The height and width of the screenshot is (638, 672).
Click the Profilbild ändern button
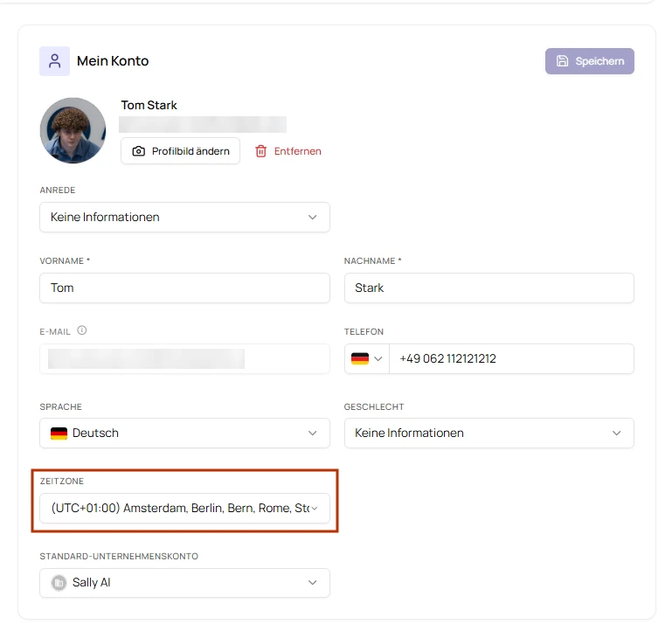[180, 151]
